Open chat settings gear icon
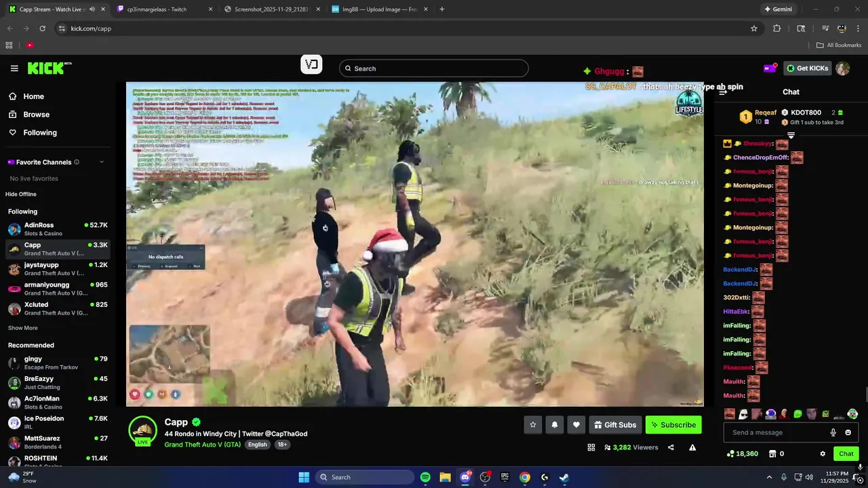Image resolution: width=868 pixels, height=488 pixels. point(823,453)
